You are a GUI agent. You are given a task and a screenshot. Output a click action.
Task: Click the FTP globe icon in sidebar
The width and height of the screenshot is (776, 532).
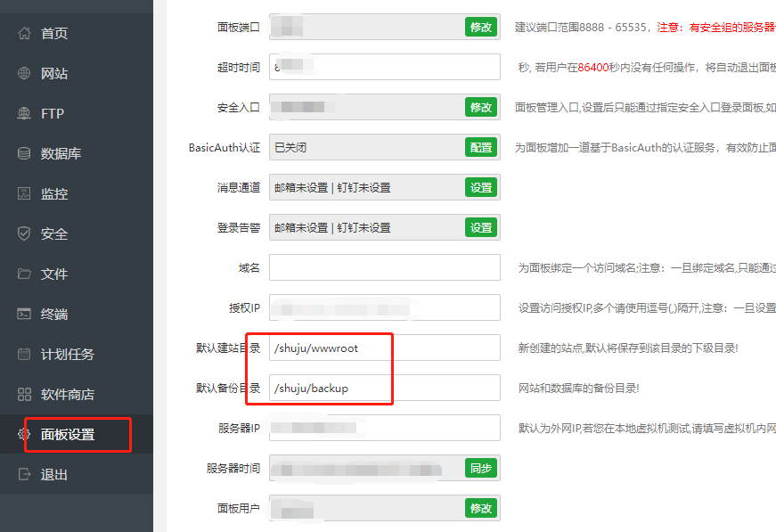[x=24, y=113]
